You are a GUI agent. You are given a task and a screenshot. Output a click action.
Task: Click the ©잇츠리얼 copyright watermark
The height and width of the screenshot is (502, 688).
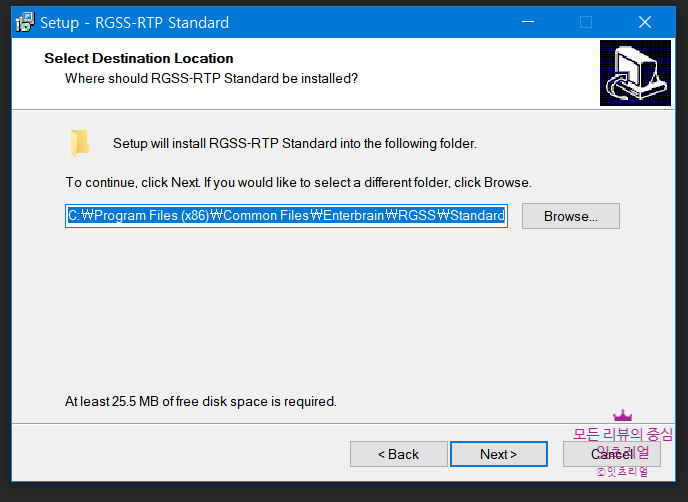pos(622,472)
